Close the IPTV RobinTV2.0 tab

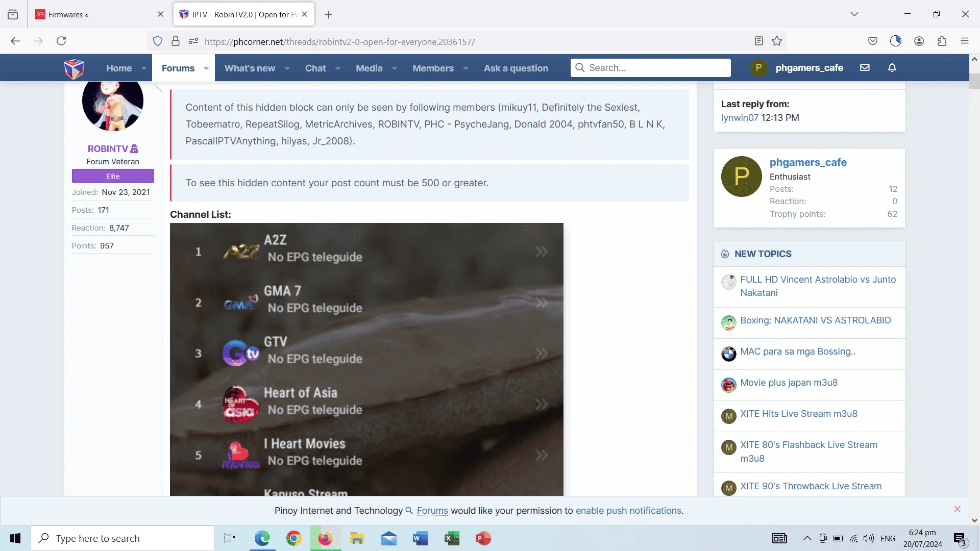tap(305, 14)
